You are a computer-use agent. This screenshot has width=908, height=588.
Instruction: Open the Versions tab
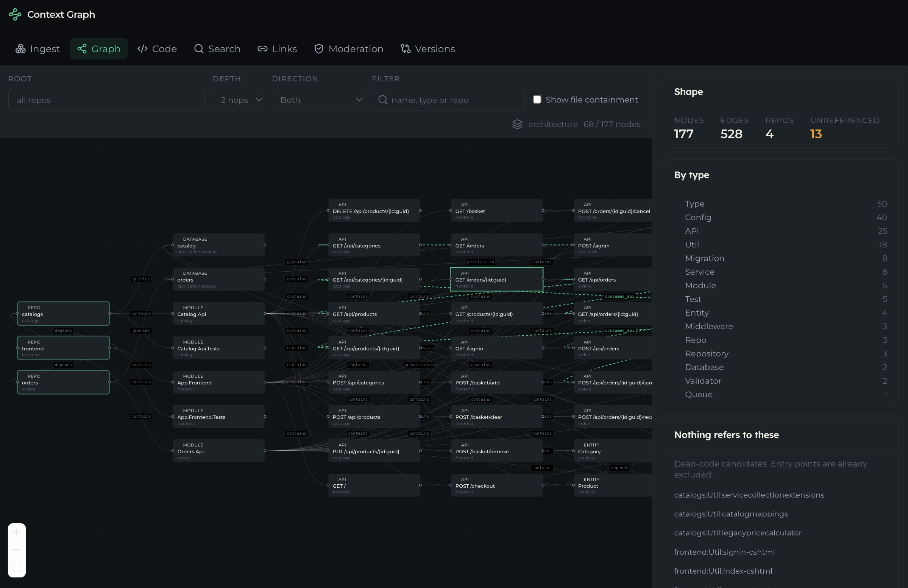coord(427,49)
